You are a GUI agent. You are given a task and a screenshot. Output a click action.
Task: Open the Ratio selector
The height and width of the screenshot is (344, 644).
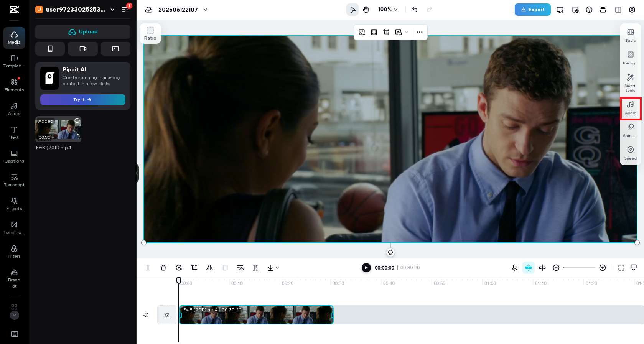pyautogui.click(x=150, y=33)
